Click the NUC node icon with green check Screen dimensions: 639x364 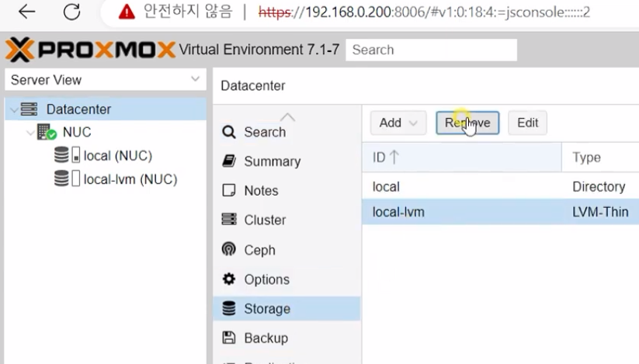[47, 132]
